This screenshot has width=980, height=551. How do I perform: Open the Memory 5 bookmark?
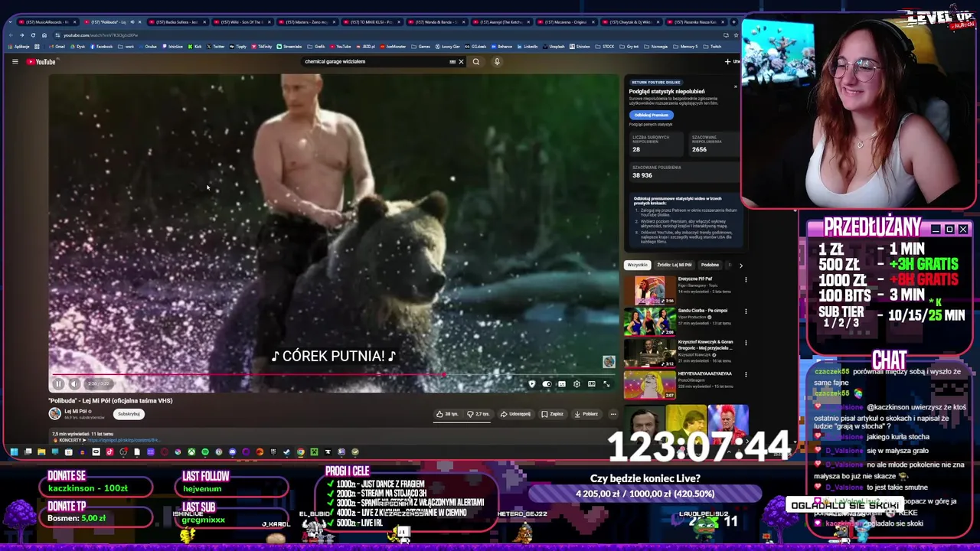click(x=685, y=47)
